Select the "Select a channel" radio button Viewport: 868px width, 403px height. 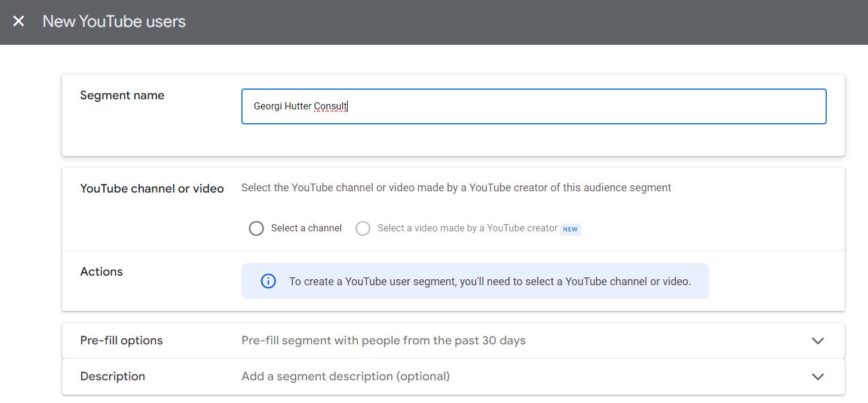coord(256,228)
